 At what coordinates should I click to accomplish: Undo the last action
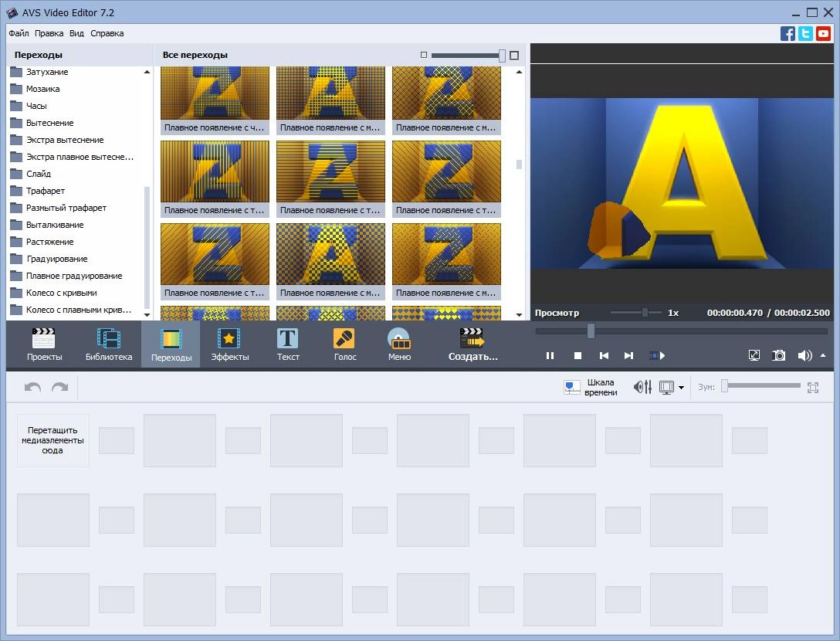pyautogui.click(x=32, y=387)
